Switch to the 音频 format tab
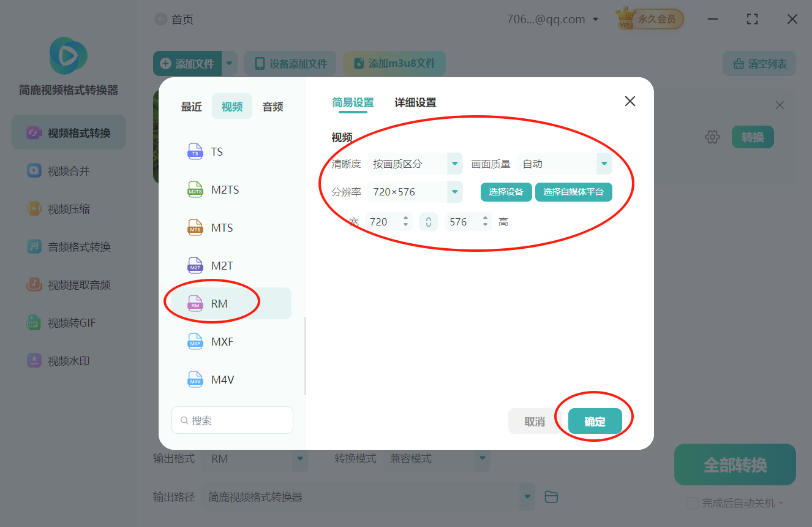The width and height of the screenshot is (812, 527). point(272,106)
